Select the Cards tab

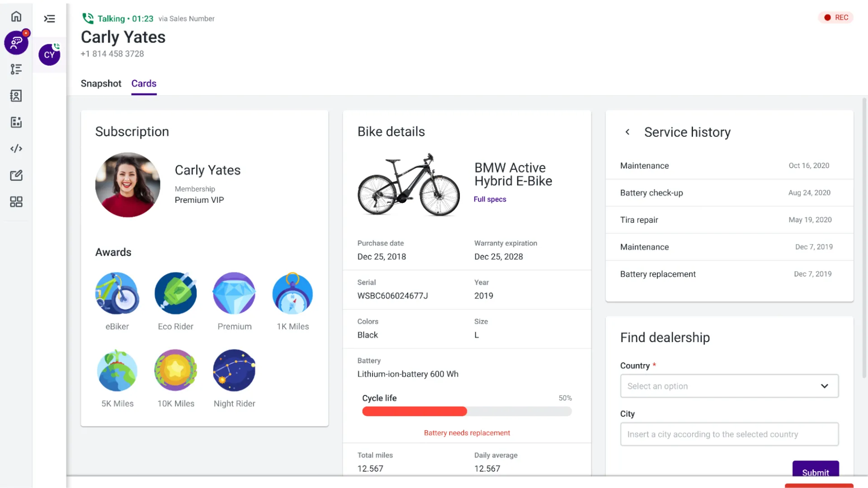pos(144,84)
